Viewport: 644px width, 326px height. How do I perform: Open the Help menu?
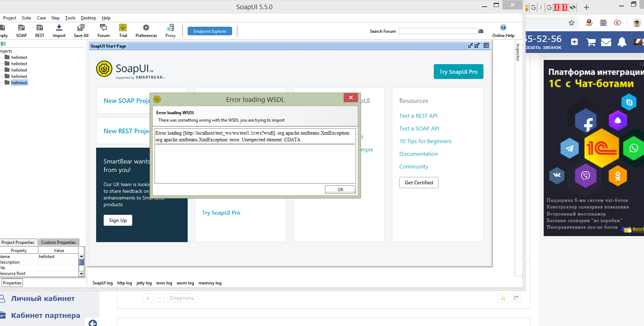[x=106, y=18]
